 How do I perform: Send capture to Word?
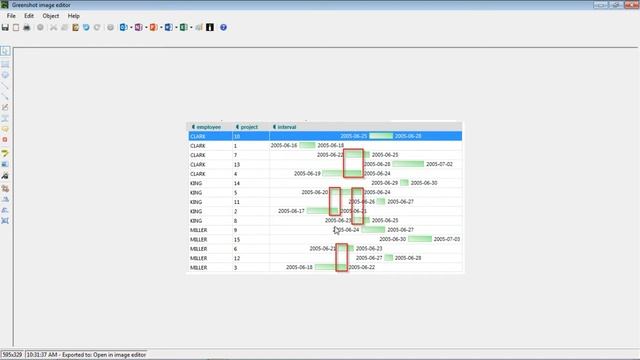click(169, 27)
